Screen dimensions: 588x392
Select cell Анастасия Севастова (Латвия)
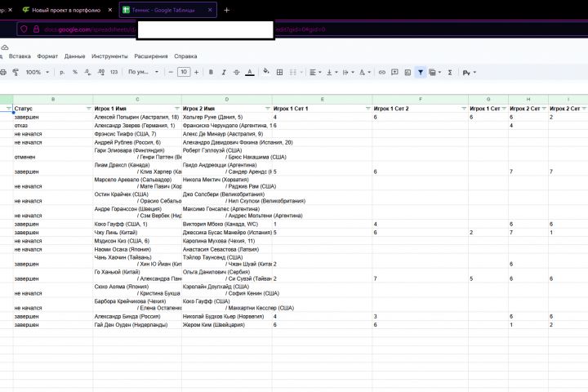[x=227, y=249]
